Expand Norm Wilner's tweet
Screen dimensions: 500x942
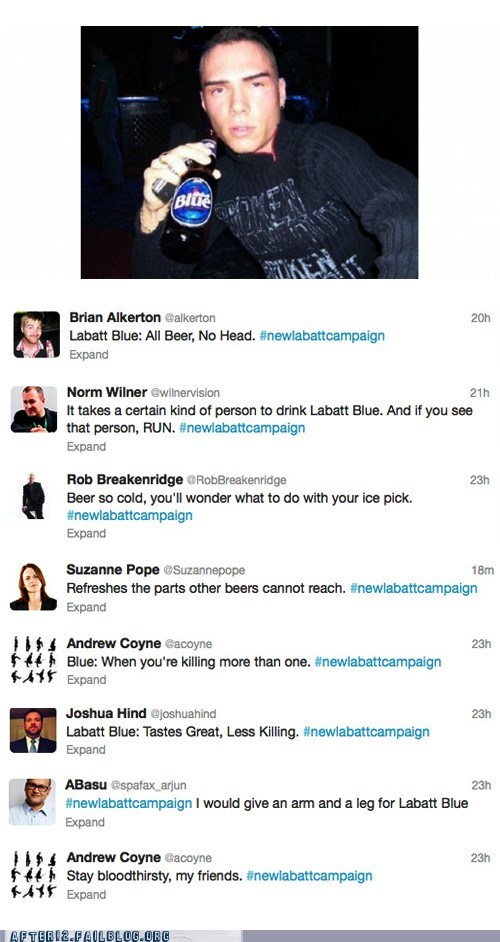coord(87,446)
